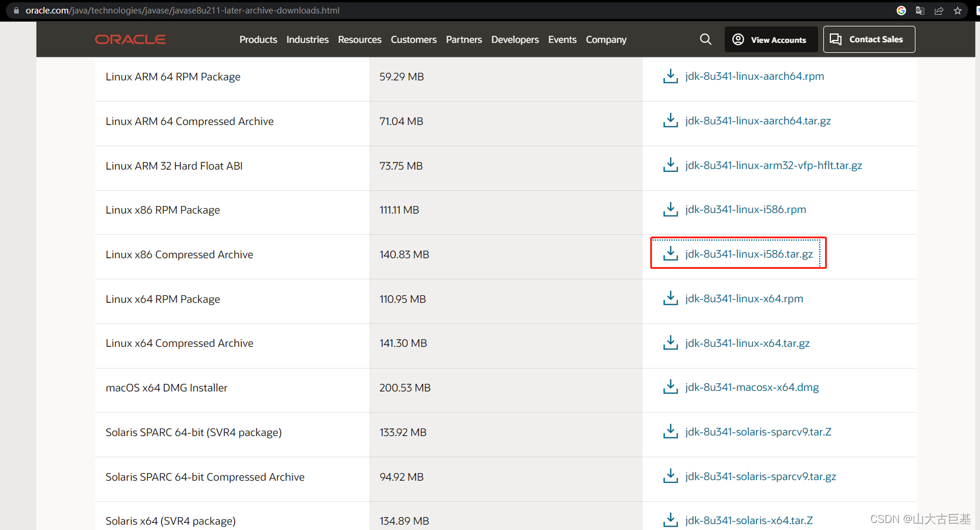
Task: Download jdk-8u341-macosx-x64.dmg link
Action: coord(752,387)
